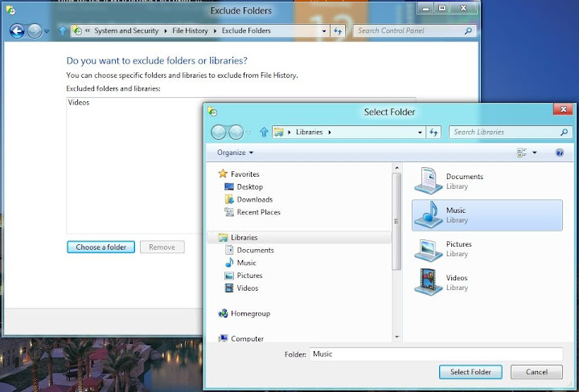Expand the arrow after Libraries breadcrumb
The image size is (579, 392).
330,132
